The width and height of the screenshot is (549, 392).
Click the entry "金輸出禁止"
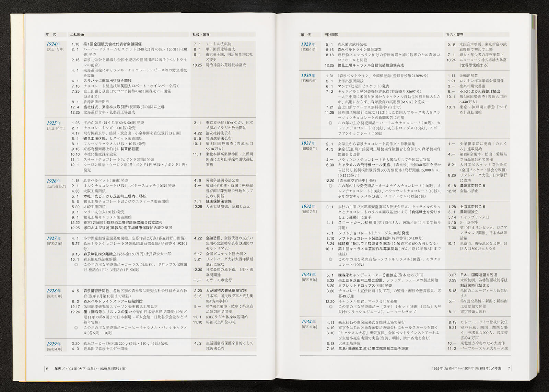[x=469, y=191]
